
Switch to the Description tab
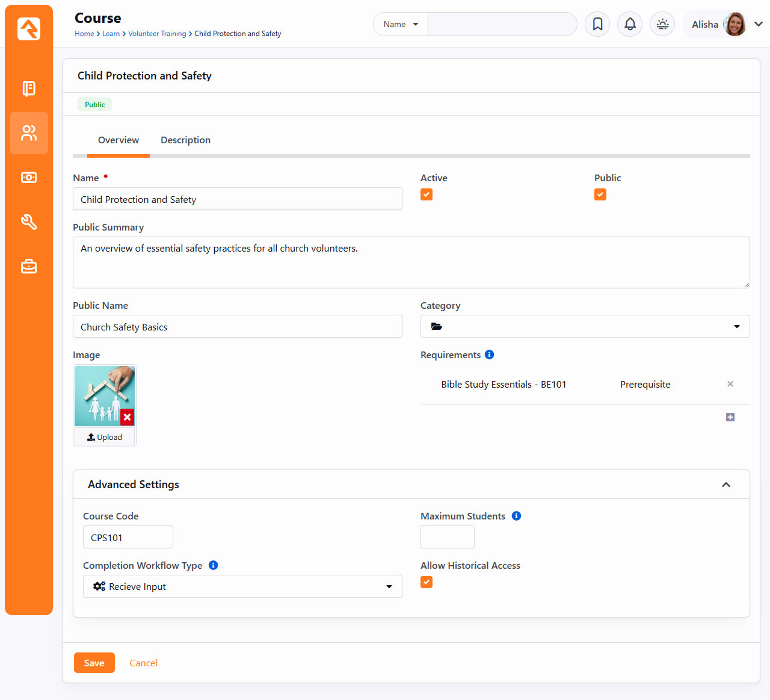[x=185, y=140]
